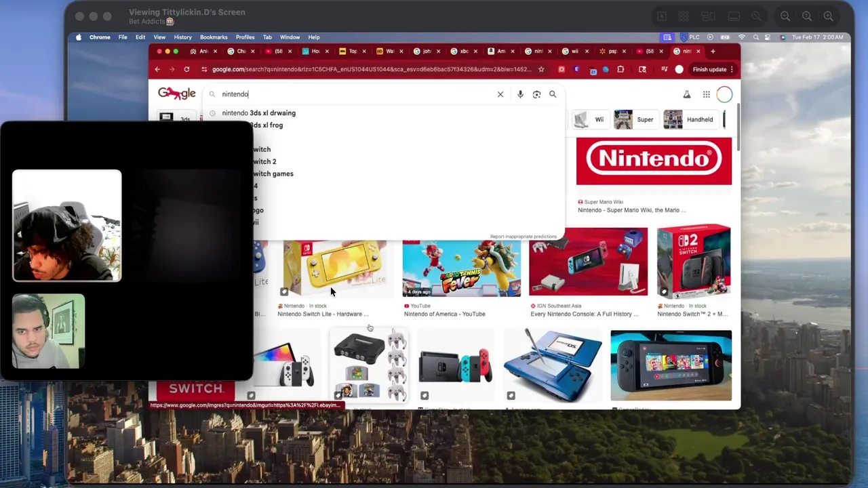Open the Profiles menu
Screen dimensions: 868x488
coord(245,37)
